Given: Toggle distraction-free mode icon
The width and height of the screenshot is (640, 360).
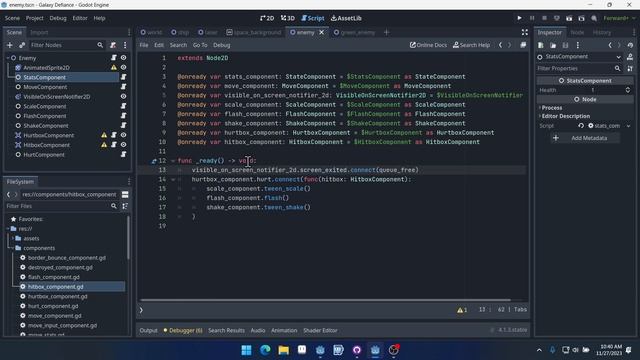Looking at the screenshot, I should coord(524,32).
